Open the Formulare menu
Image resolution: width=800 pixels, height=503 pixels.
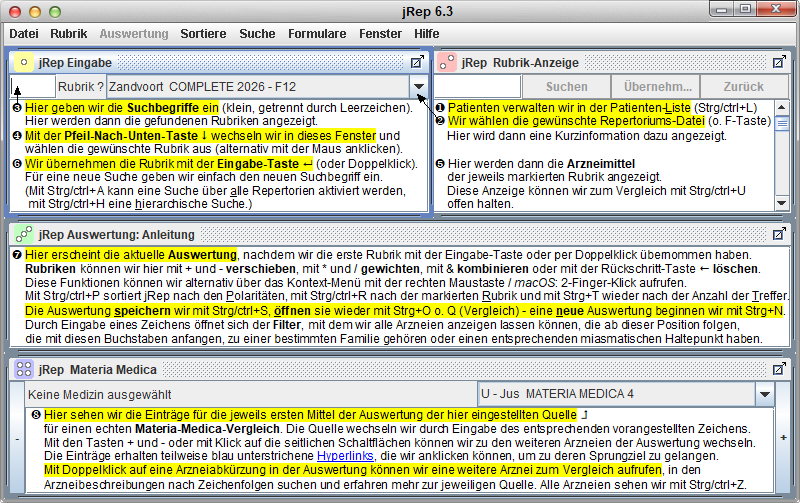click(x=316, y=33)
